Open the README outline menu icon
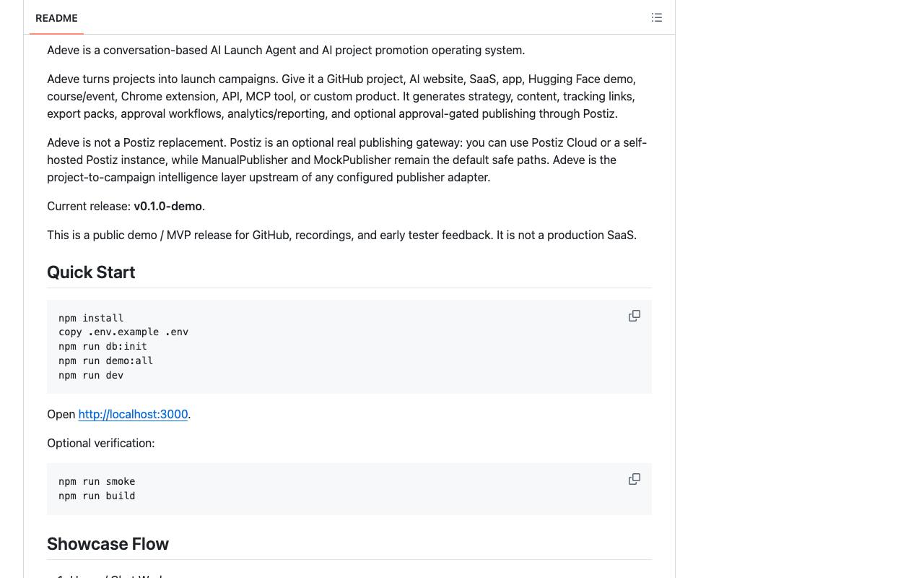Screen dimensions: 924x578 (657, 17)
